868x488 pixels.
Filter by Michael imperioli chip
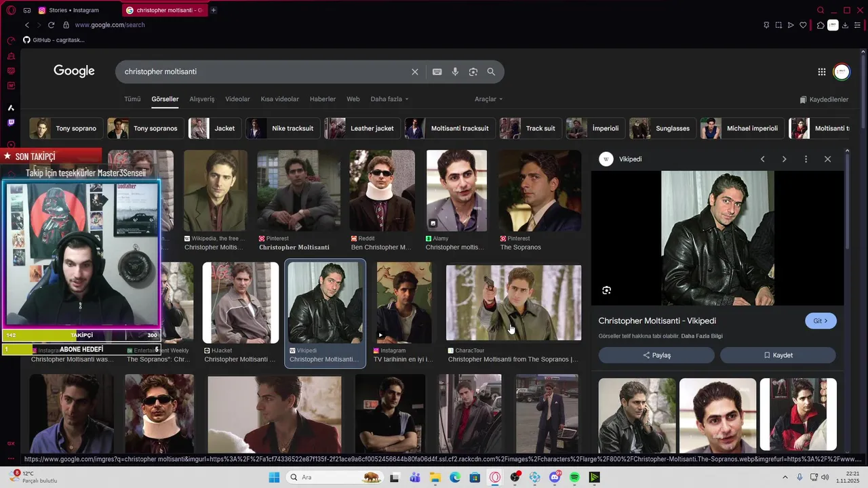pos(743,128)
